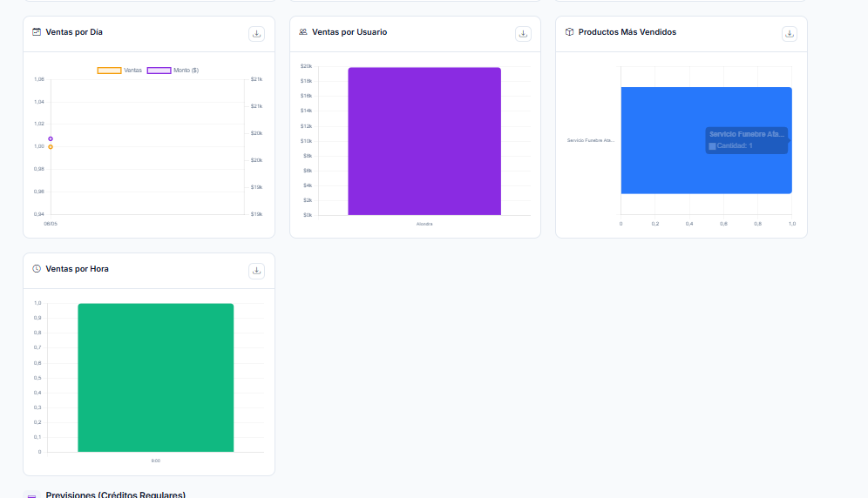Download the Ventas por Hora chart
The height and width of the screenshot is (498, 868).
point(256,271)
